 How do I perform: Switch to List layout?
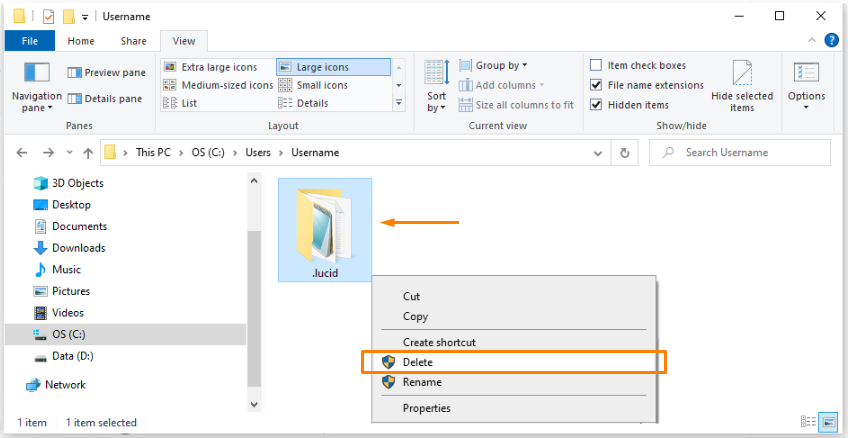(x=181, y=103)
